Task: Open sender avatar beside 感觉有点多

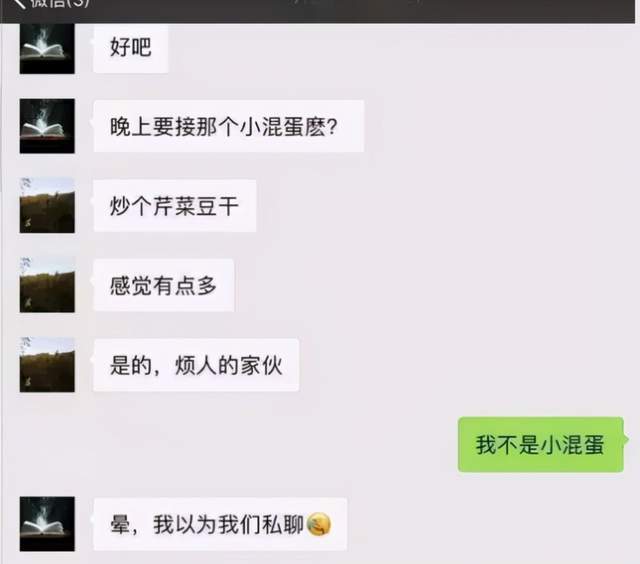Action: point(47,285)
